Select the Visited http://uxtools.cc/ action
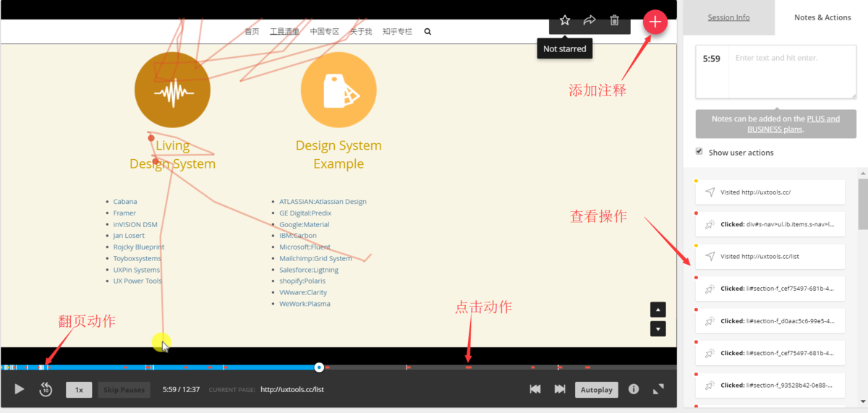The height and width of the screenshot is (413, 868). tap(770, 192)
